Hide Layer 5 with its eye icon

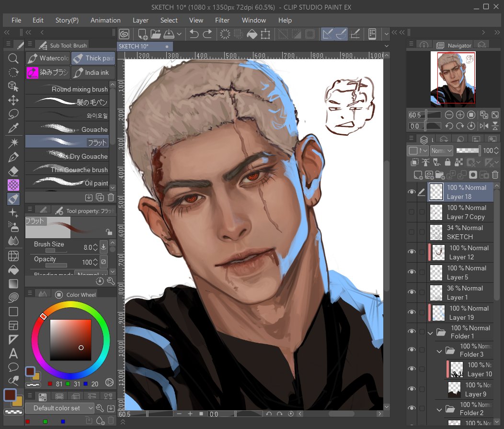point(412,272)
